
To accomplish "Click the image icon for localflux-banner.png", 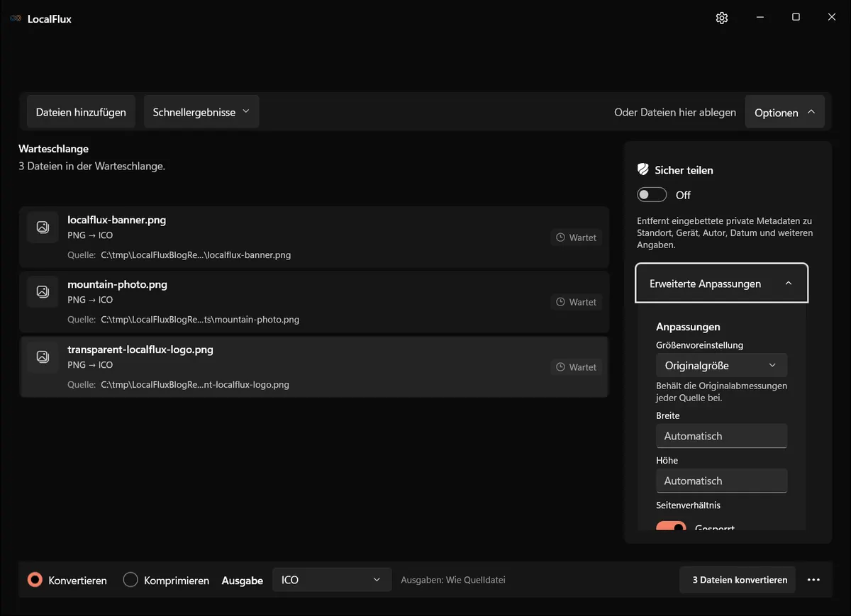I will tap(43, 227).
